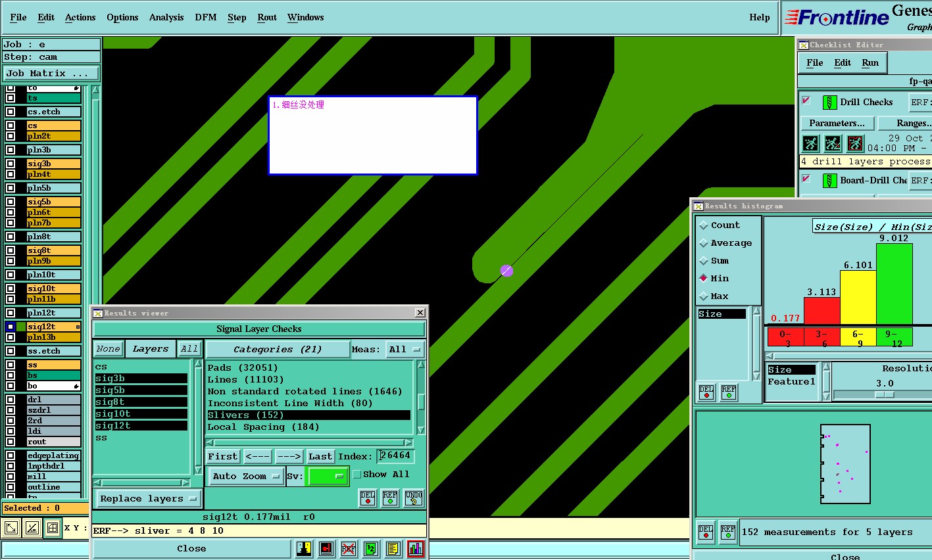
Task: Click the purple marker on the sliver
Action: [506, 271]
